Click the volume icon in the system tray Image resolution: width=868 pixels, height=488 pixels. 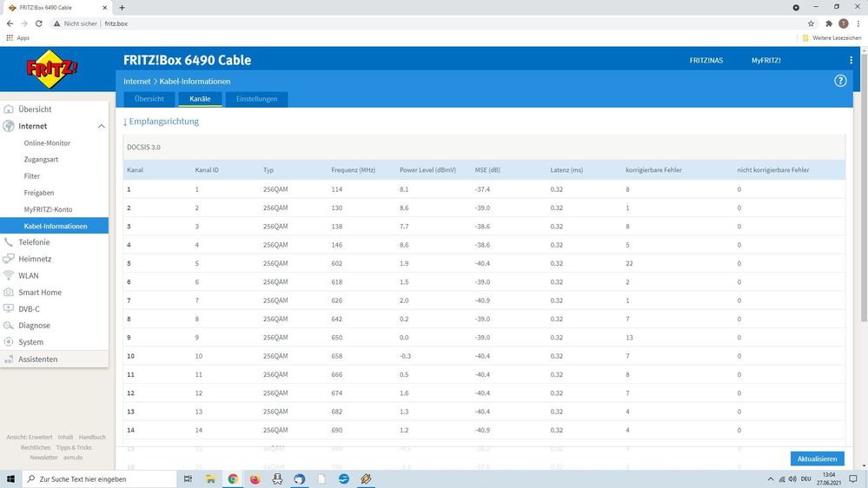click(792, 478)
